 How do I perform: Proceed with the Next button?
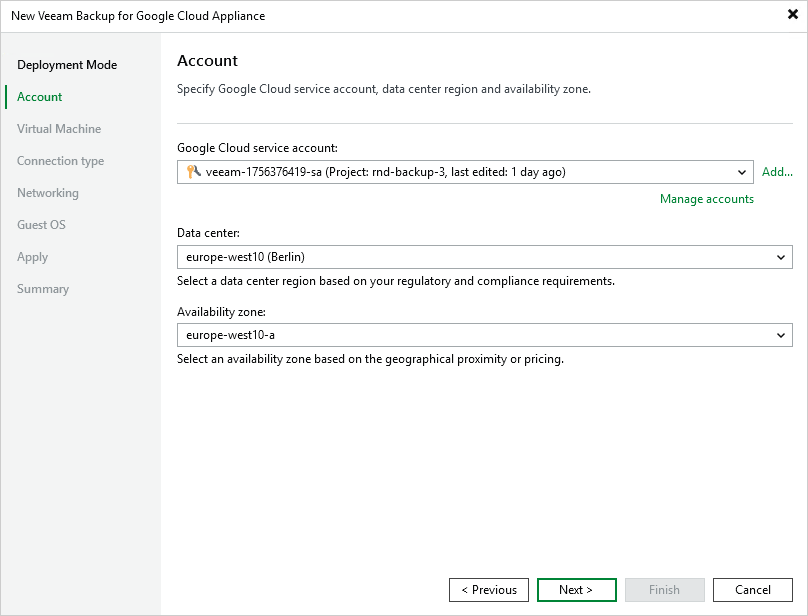[577, 590]
